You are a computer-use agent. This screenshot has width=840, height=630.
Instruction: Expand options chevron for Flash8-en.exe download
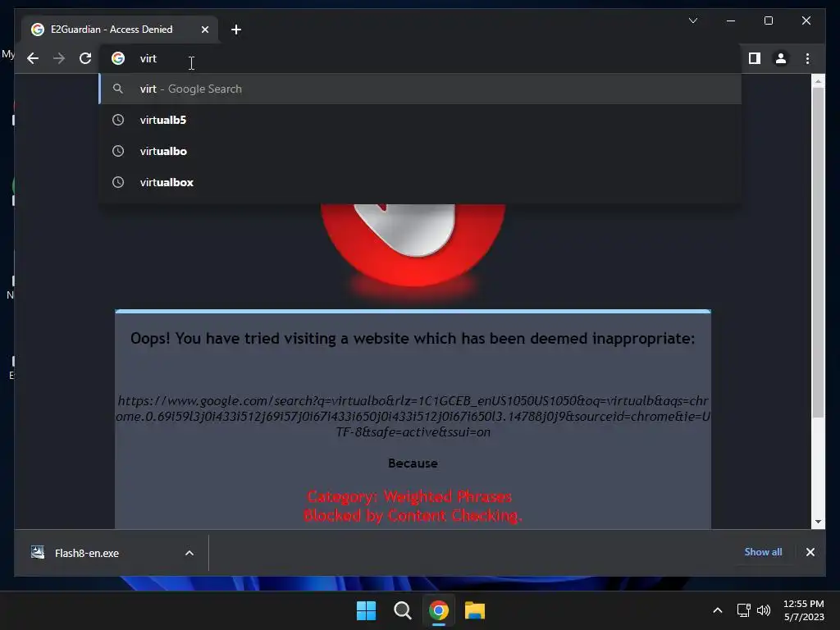coord(189,554)
